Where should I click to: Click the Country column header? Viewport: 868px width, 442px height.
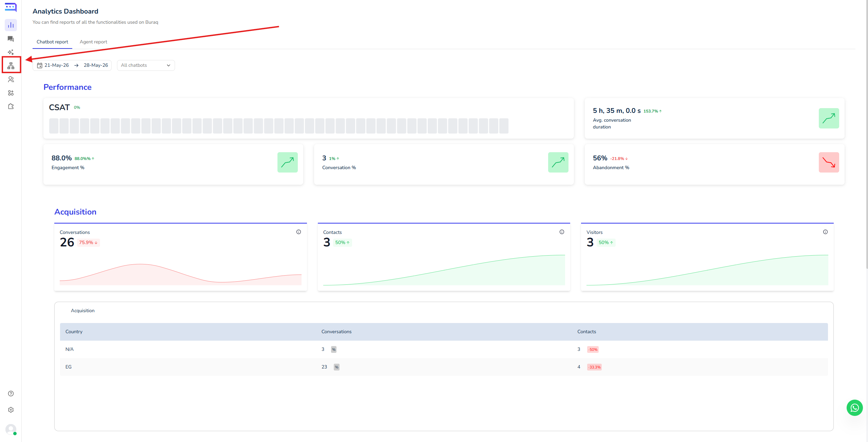(74, 331)
